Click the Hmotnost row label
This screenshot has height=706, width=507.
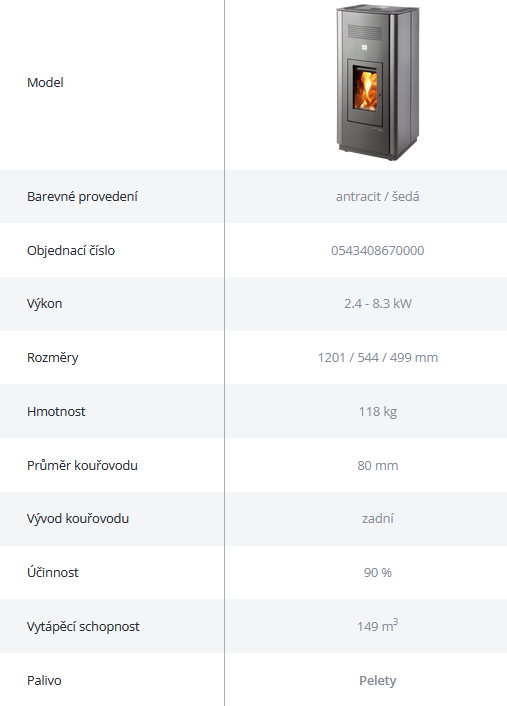(x=56, y=412)
